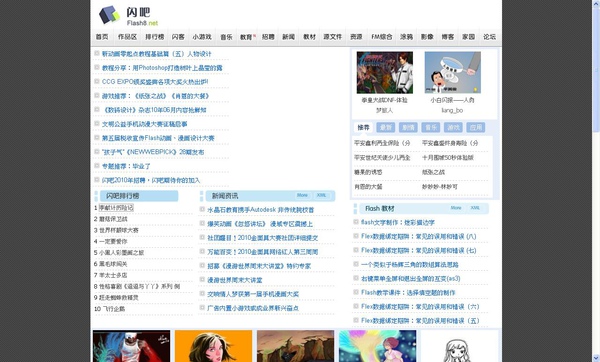Open ranking item 6 黑毛球闯关
The image size is (600, 362).
pos(113,264)
